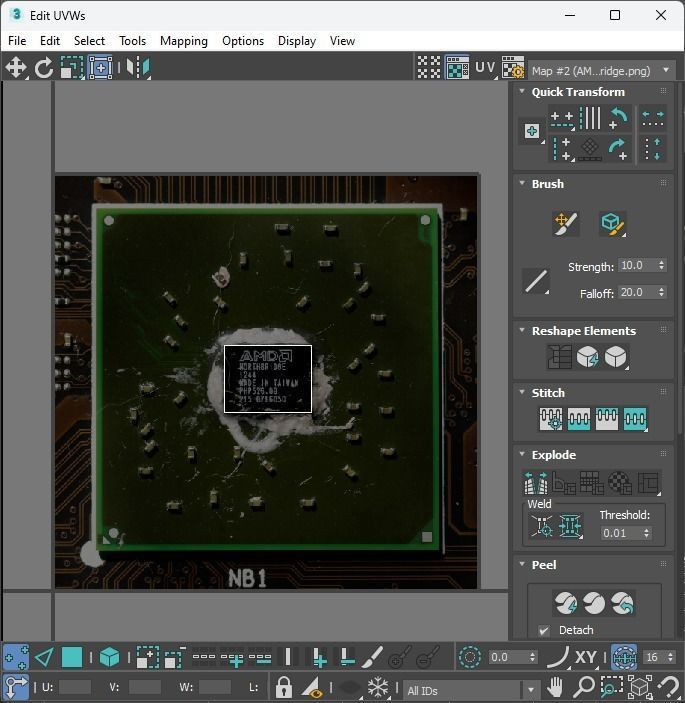This screenshot has height=703, width=685.
Task: Click the Strength spinner arrows
Action: [661, 265]
